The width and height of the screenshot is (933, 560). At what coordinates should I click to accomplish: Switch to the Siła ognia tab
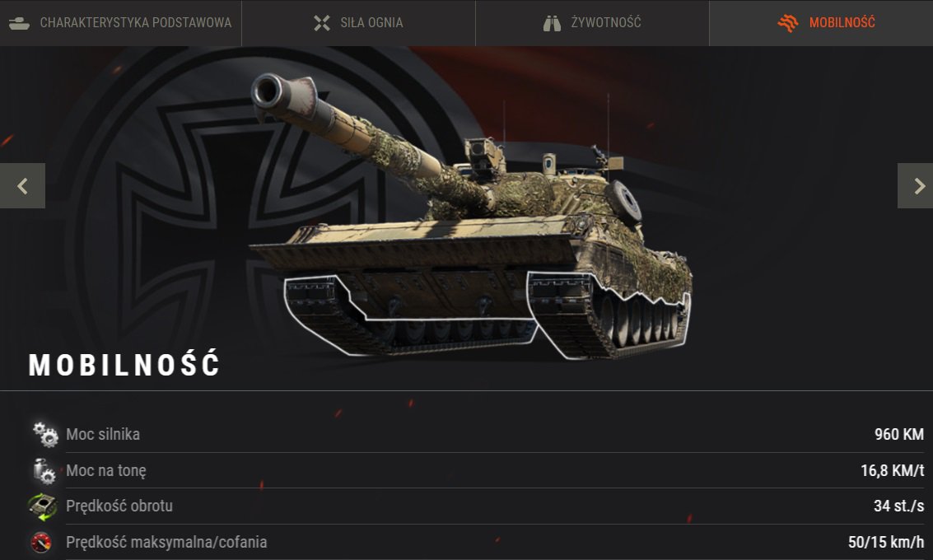(x=358, y=22)
